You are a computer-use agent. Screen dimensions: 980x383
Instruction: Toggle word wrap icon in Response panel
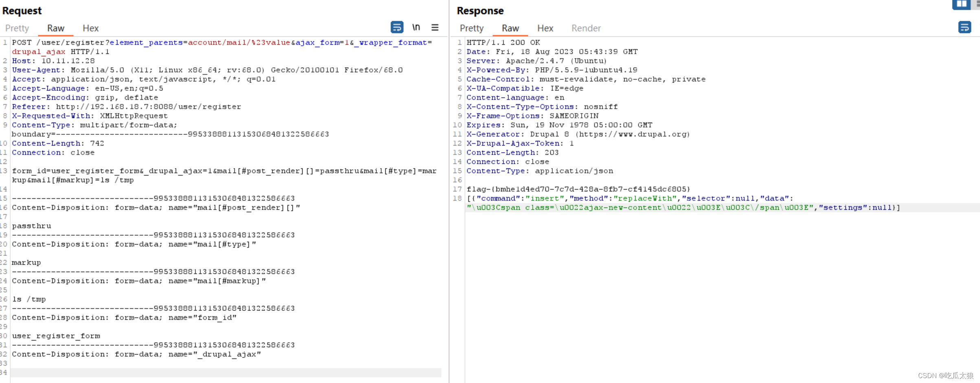coord(964,27)
